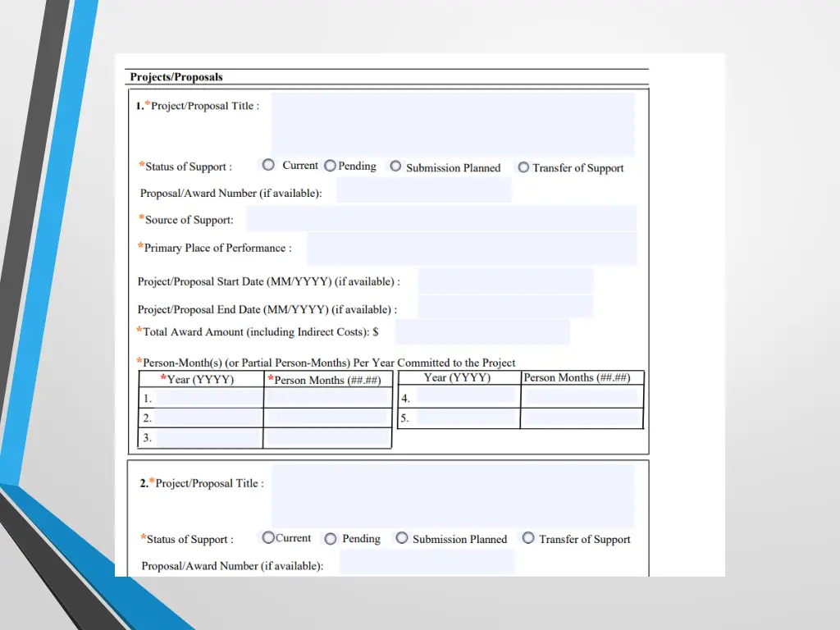Click the Person Months field in row 3
This screenshot has height=630, width=840.
click(326, 438)
